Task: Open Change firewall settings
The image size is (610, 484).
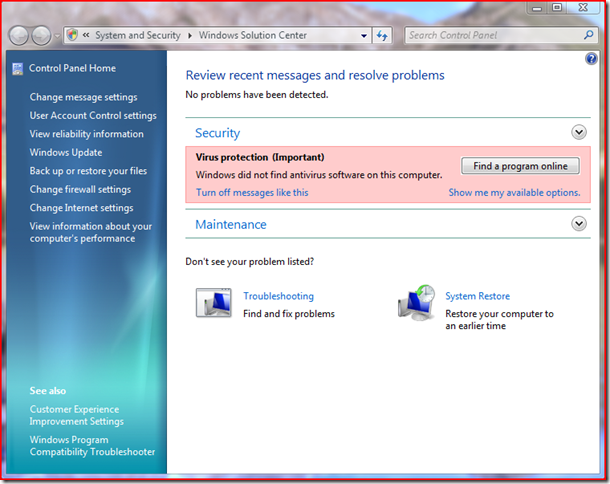Action: tap(80, 189)
